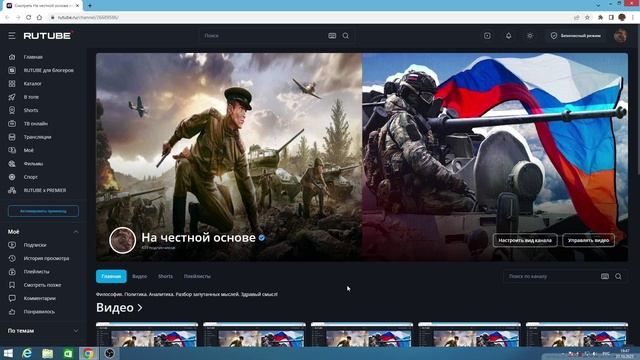Open the browser extensions puzzle icon
This screenshot has height=360, width=640.
pos(600,18)
